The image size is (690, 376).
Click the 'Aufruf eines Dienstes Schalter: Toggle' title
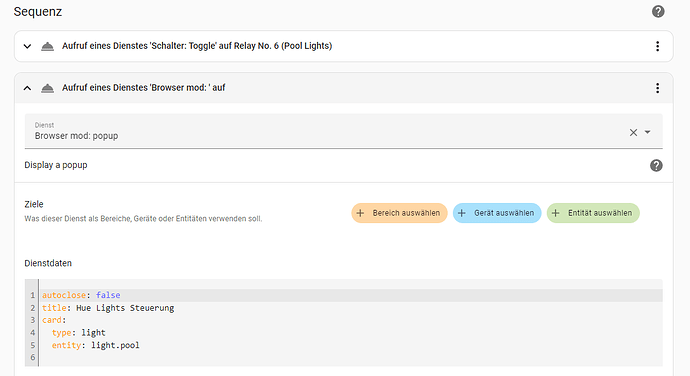click(x=197, y=46)
